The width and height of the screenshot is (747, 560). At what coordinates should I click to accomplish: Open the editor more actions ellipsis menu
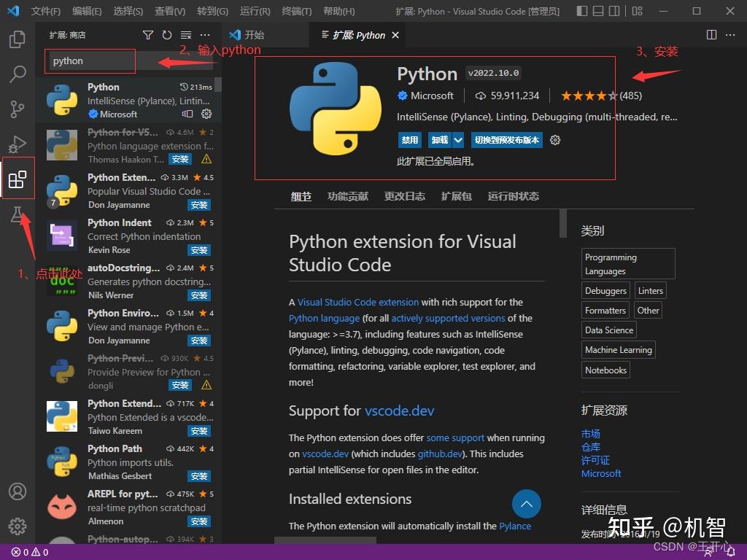(730, 34)
